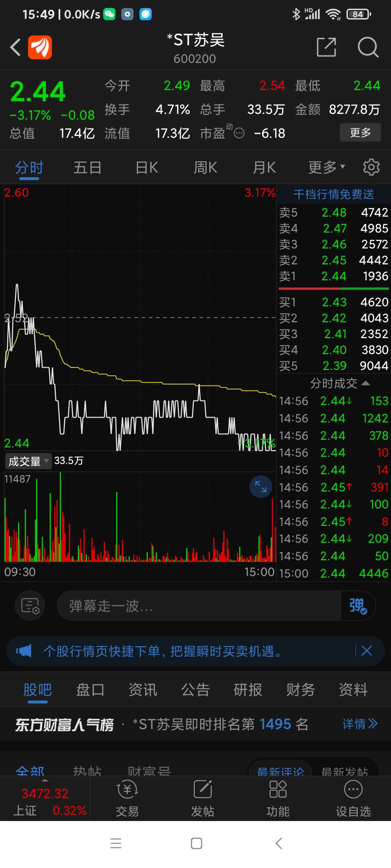Viewport: 391px width, 868px height.
Task: Open 发帖 post icon in bottom bar
Action: point(202,798)
